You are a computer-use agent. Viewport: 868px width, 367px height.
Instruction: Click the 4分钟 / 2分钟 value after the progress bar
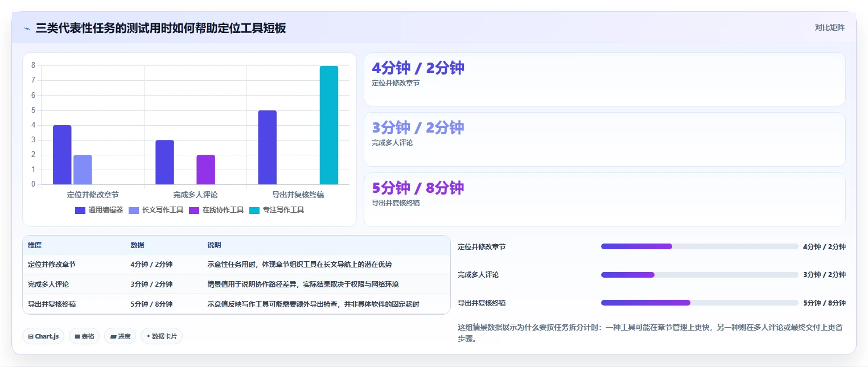[x=824, y=246]
